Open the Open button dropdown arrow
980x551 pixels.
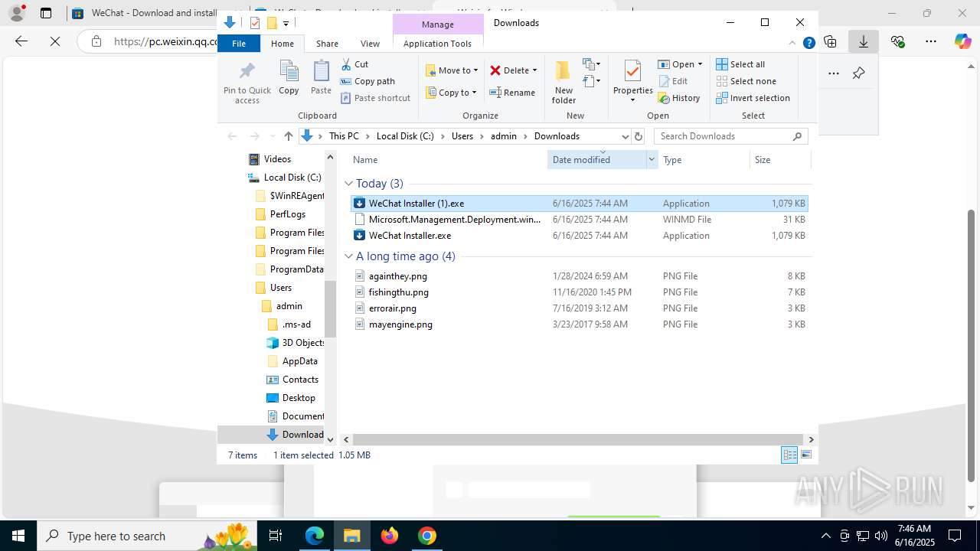700,64
